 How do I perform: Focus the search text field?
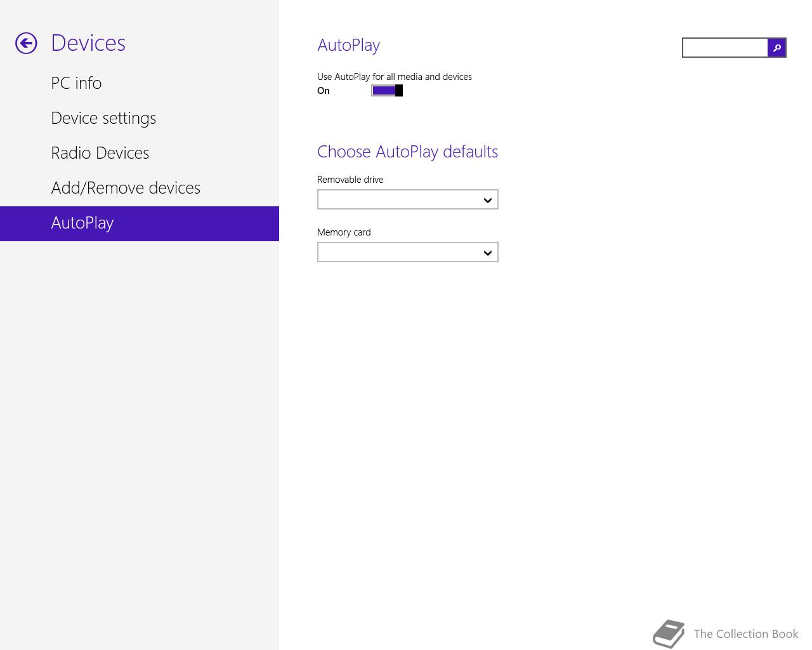[724, 48]
